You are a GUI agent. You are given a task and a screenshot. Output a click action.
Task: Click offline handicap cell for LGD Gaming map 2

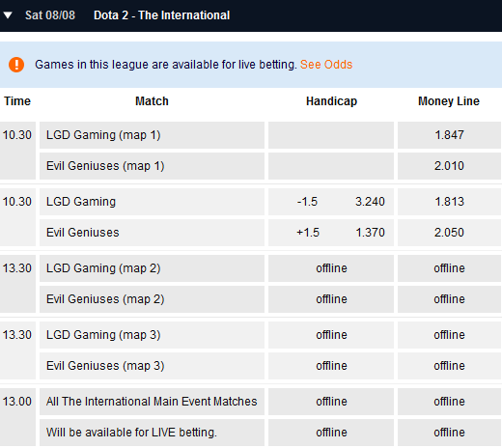point(331,268)
